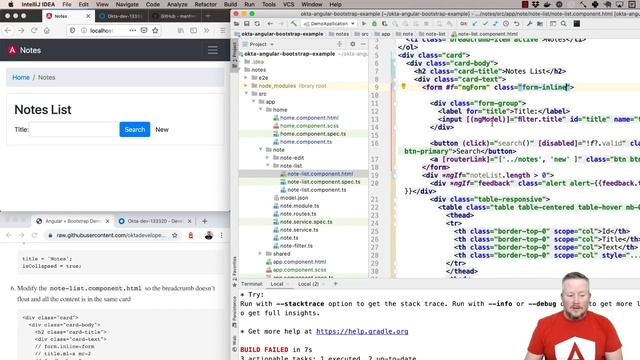Open the Firefox hamburger menu
The width and height of the screenshot is (640, 360).
[222, 31]
